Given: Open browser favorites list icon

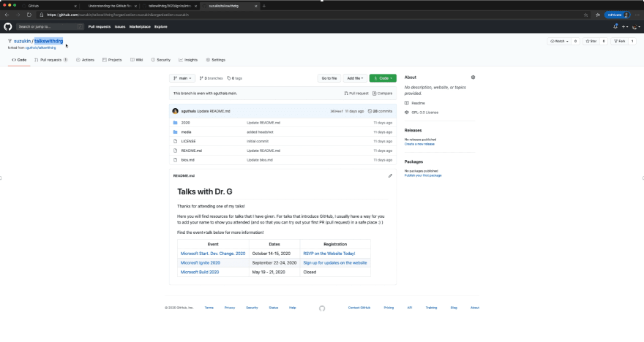Looking at the screenshot, I should click(598, 15).
